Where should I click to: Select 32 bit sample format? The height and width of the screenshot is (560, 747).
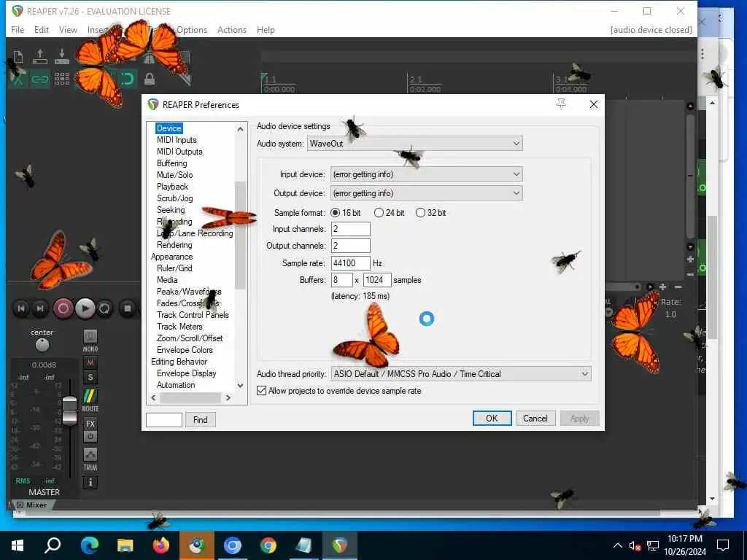430,213
